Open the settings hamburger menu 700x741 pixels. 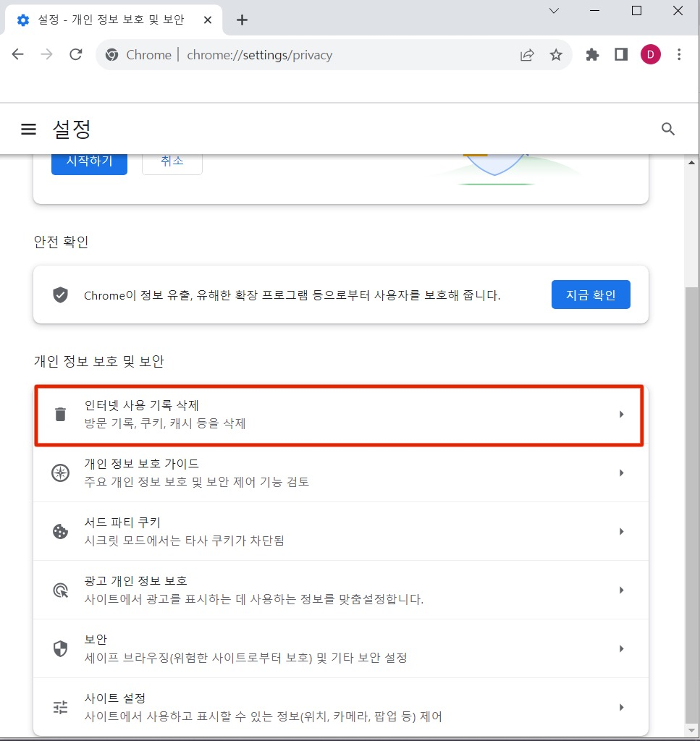click(x=28, y=129)
